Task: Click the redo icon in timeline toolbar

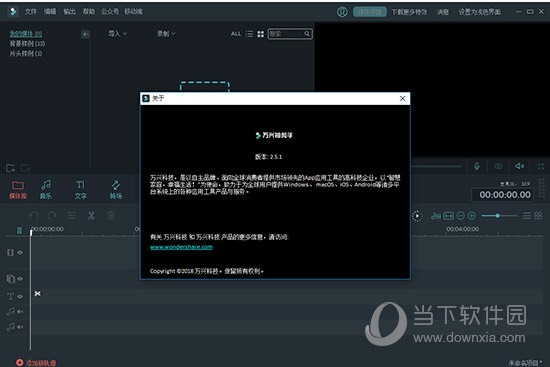Action: pos(52,215)
